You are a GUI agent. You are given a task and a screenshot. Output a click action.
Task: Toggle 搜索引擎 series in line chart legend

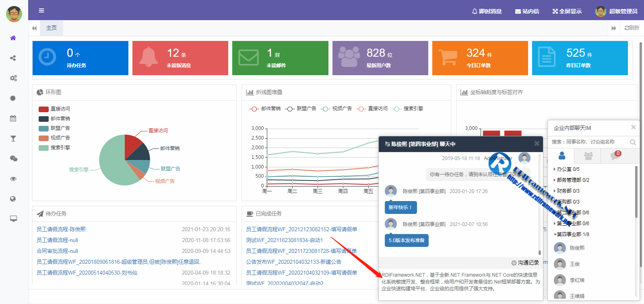(x=408, y=109)
